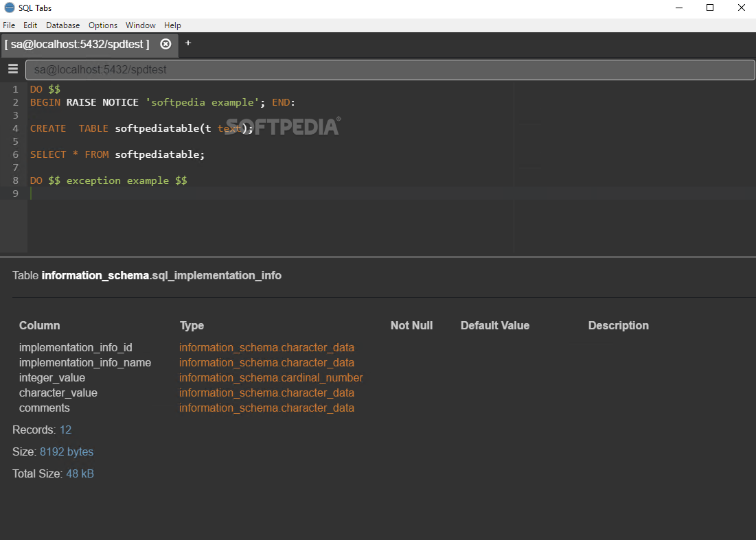Place cursor in the RAISE NOTICE line

click(163, 102)
